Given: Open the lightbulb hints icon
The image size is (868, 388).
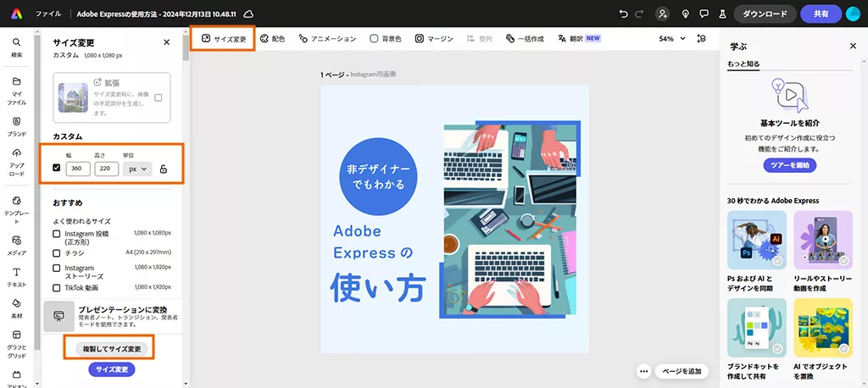Looking at the screenshot, I should (x=685, y=14).
